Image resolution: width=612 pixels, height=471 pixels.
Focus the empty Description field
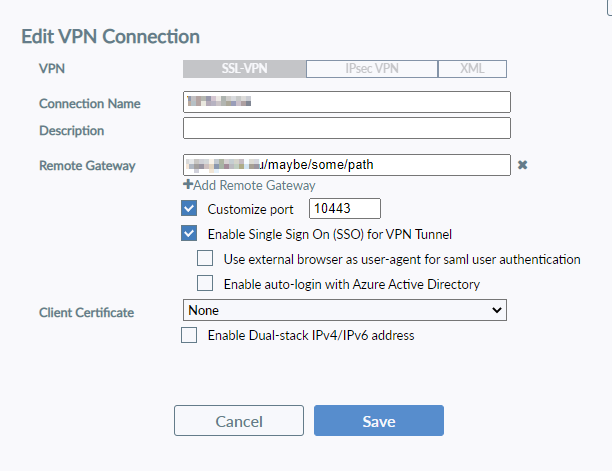click(x=346, y=128)
